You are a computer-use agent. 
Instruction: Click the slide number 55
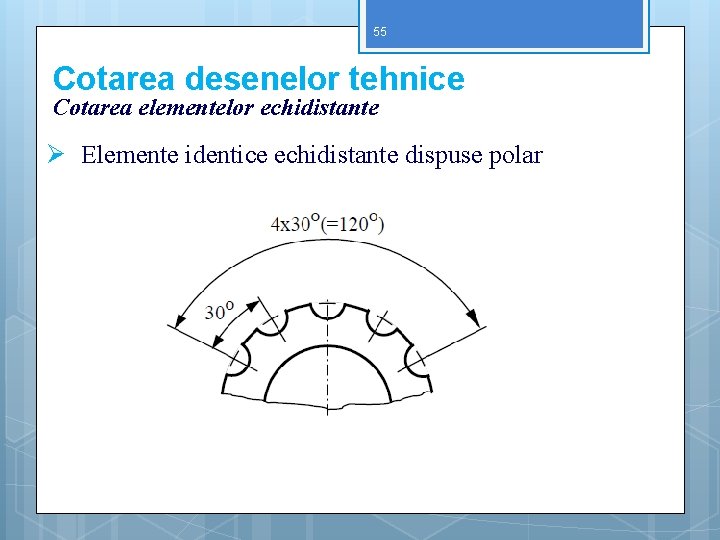click(x=380, y=32)
